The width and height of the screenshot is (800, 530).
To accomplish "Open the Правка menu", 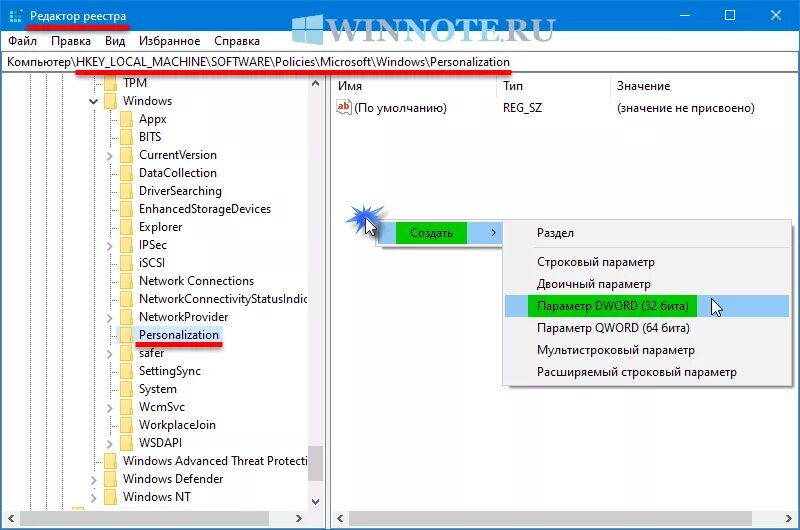I will point(71,41).
